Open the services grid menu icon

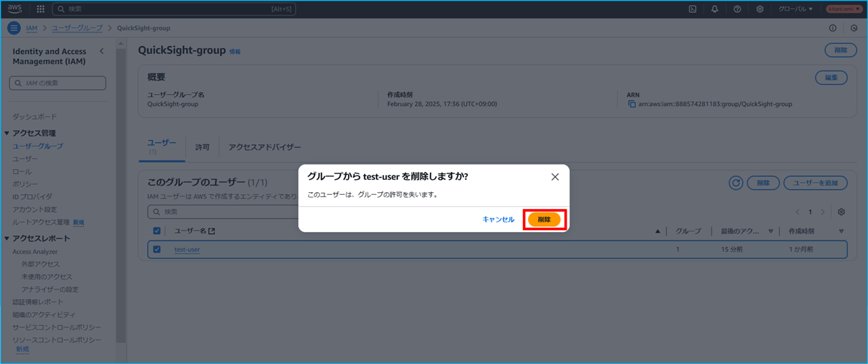[x=40, y=9]
